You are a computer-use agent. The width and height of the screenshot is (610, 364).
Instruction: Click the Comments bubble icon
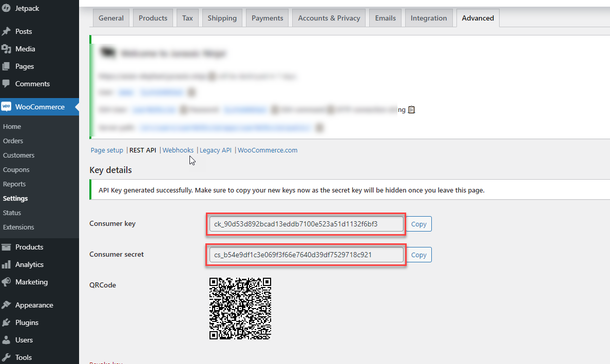pos(6,84)
